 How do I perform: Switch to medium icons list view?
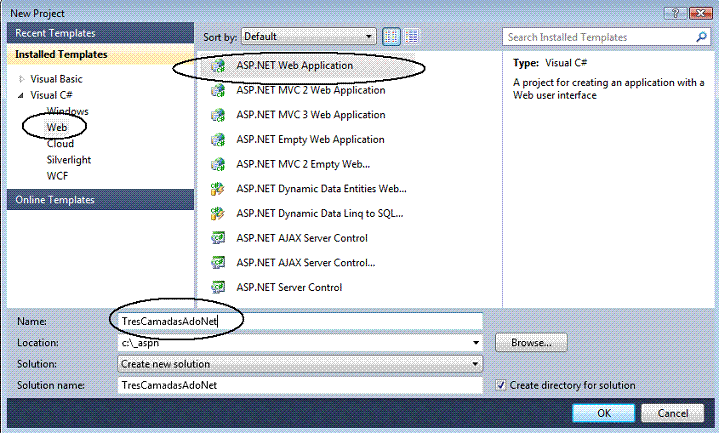(411, 37)
